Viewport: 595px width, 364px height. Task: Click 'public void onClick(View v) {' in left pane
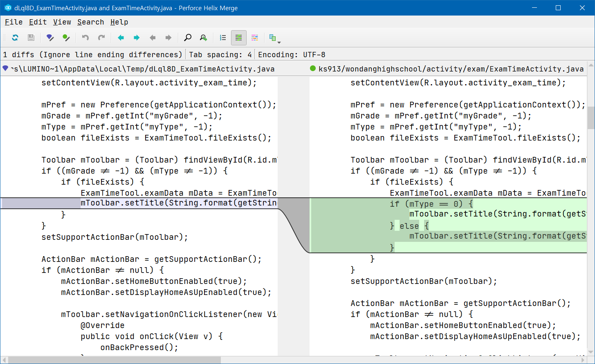[152, 336]
